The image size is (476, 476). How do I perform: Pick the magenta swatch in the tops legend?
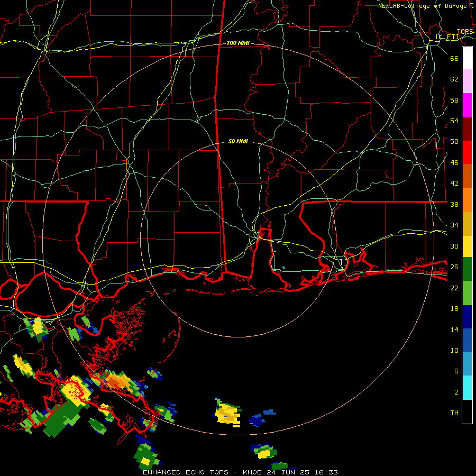[467, 105]
